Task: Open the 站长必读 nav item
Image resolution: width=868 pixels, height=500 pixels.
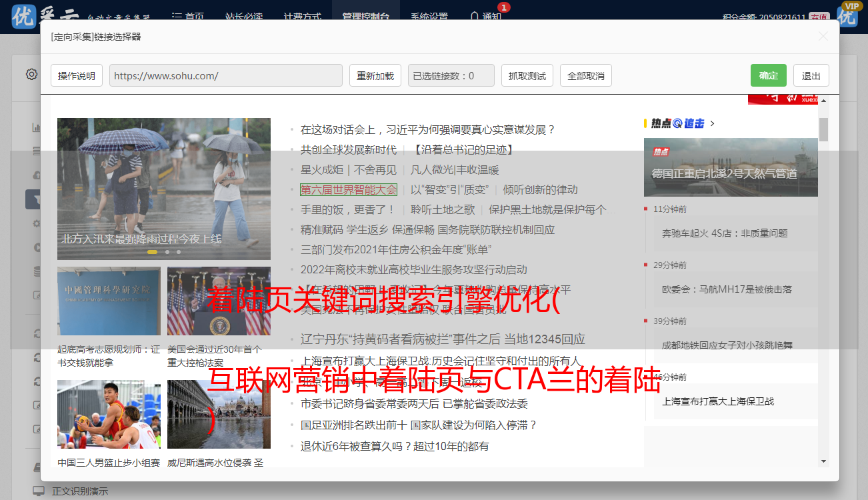Action: click(x=244, y=16)
